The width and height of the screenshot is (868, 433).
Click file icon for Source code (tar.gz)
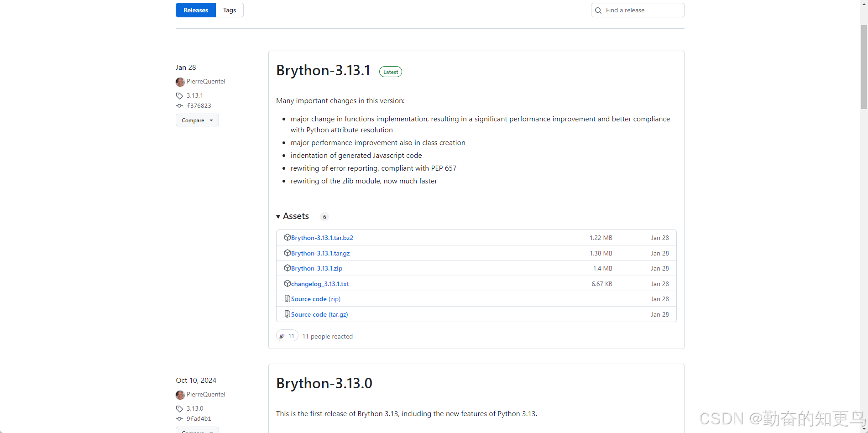(x=287, y=314)
